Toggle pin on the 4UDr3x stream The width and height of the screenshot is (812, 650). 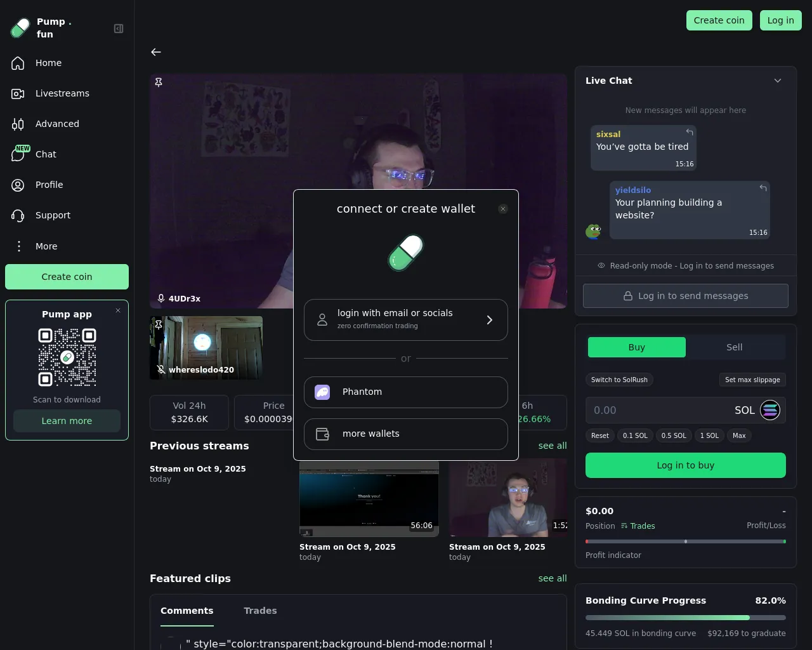159,83
